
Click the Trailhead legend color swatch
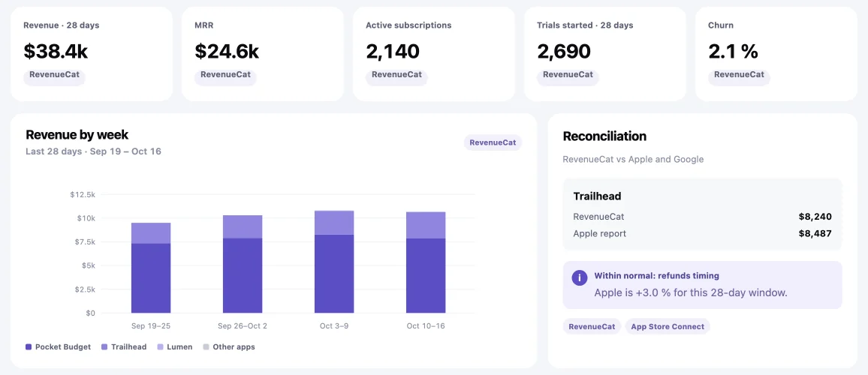(x=104, y=346)
